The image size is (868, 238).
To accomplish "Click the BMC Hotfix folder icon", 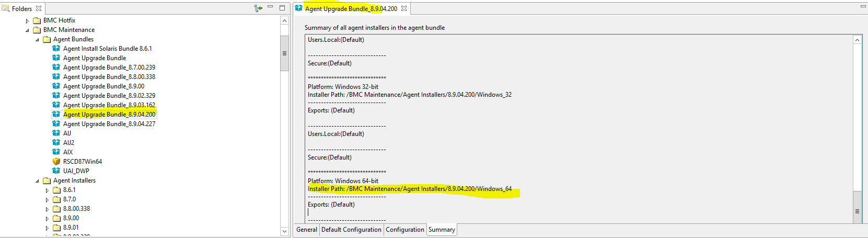I will pos(37,20).
